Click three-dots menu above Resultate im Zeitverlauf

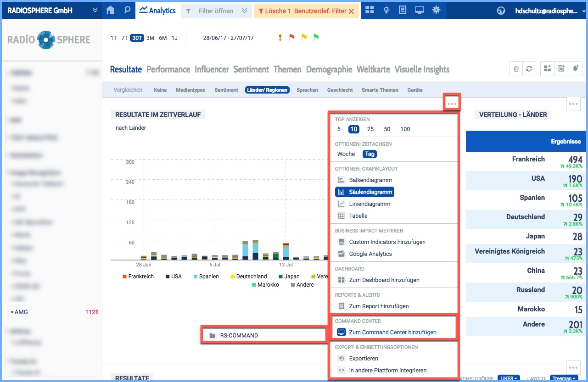click(x=452, y=104)
